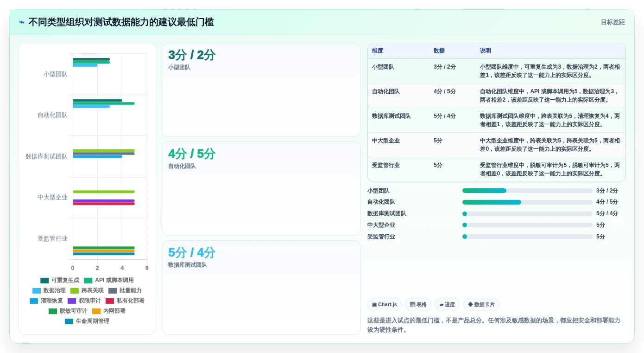The height and width of the screenshot is (353, 644).
Task: Toggle API 或脚本调用 legend entry
Action: 109,280
